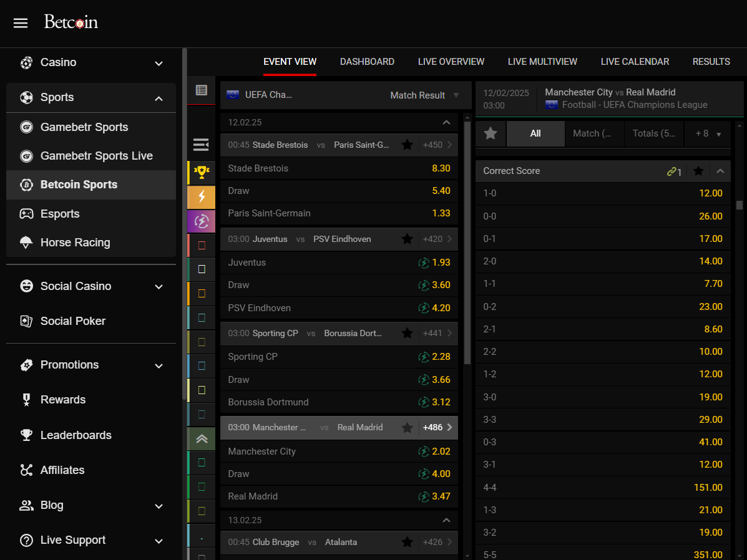Bet on Manchester City at 2.02
The width and height of the screenshot is (747, 560).
pos(441,451)
